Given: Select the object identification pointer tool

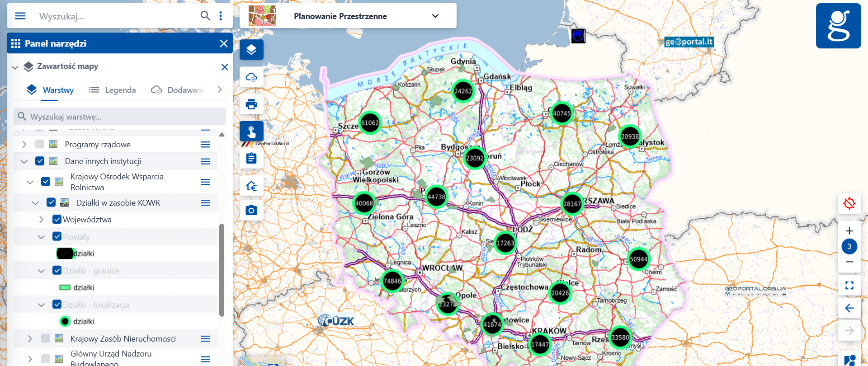Looking at the screenshot, I should click(251, 131).
